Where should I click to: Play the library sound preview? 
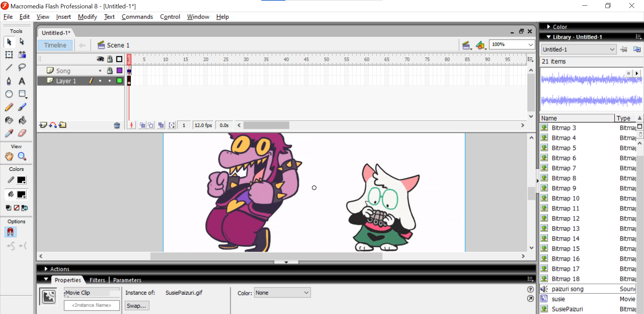click(x=637, y=73)
